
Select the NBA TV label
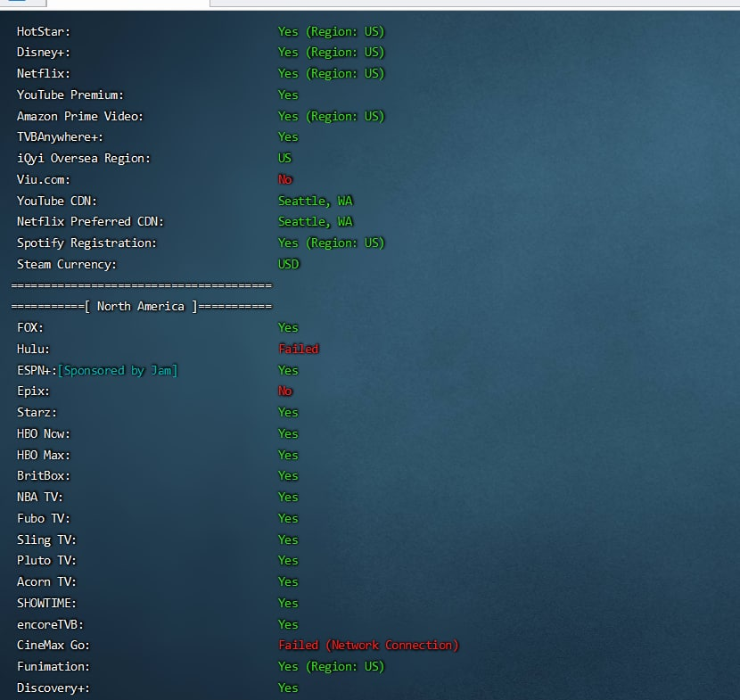tap(39, 497)
